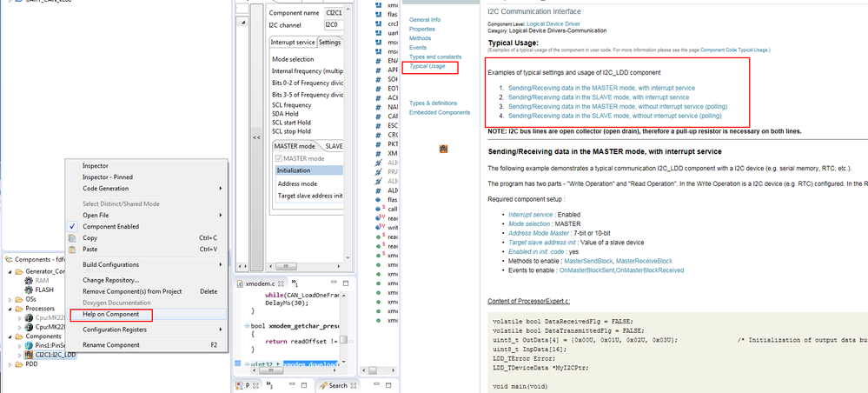
Task: Open the Build Configurations submenu
Action: [x=146, y=264]
